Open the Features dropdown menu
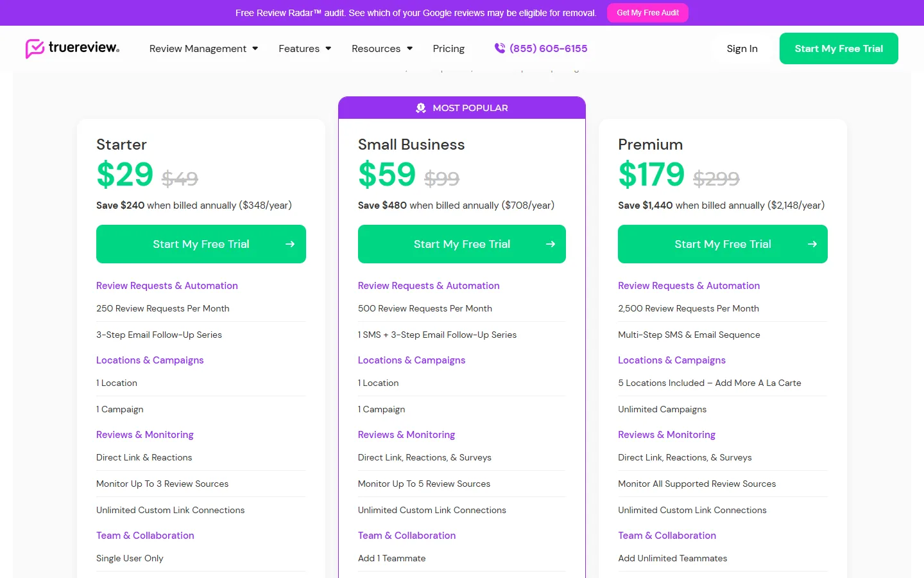 (x=305, y=49)
